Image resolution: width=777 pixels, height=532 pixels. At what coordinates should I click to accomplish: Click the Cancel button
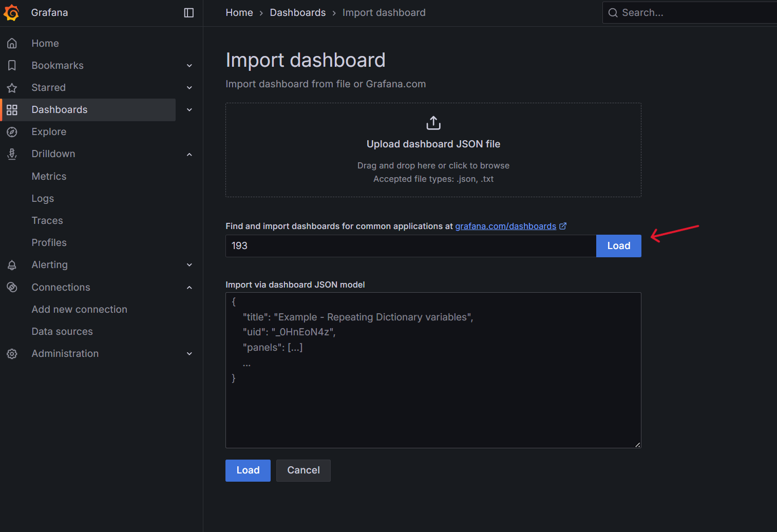(x=304, y=470)
